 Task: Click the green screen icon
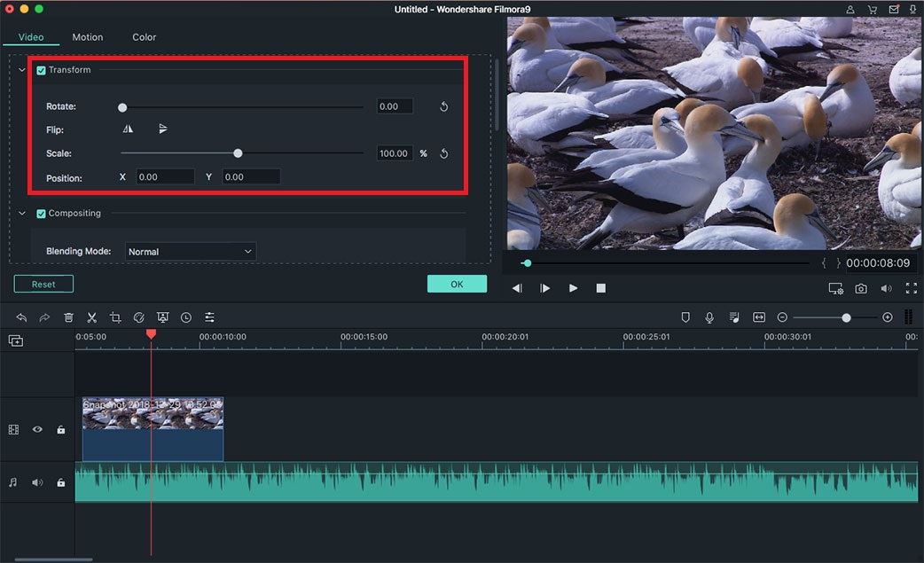162,317
